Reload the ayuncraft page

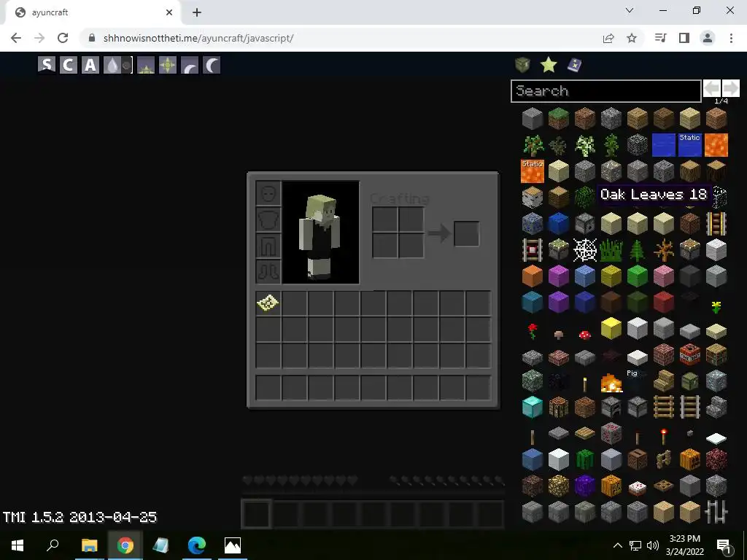(x=63, y=38)
